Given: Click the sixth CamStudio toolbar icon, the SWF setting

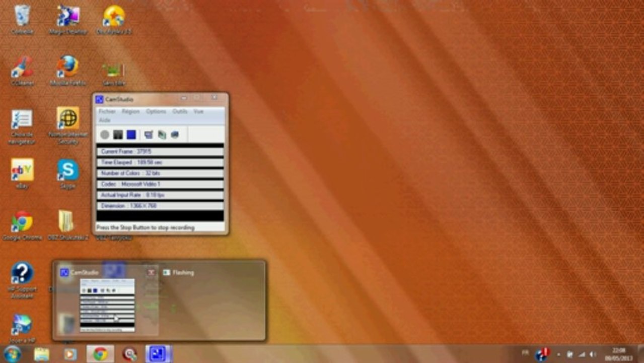Looking at the screenshot, I should (x=175, y=135).
